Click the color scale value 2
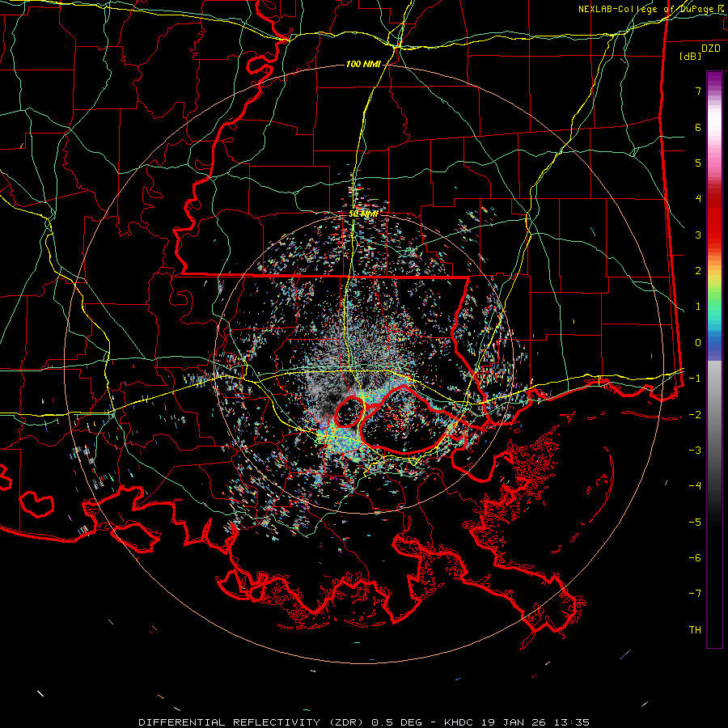Screen dimensions: 728x728 [698, 271]
